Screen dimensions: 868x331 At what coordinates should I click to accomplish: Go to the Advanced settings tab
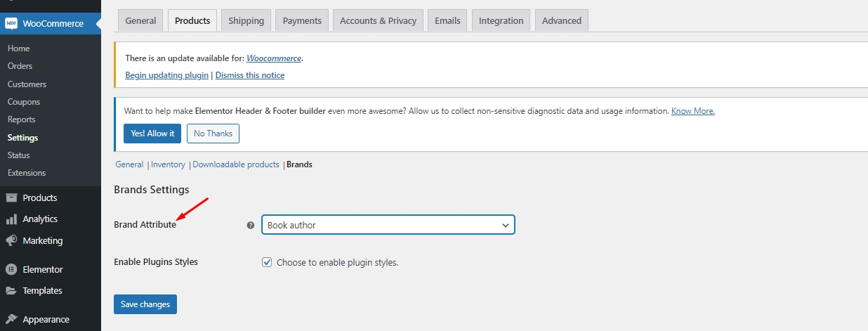(x=561, y=21)
